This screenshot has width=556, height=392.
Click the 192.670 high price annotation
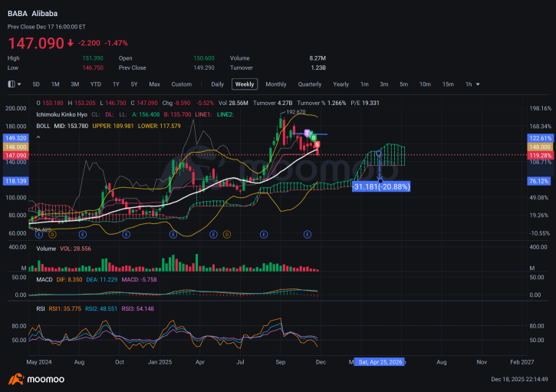point(296,112)
